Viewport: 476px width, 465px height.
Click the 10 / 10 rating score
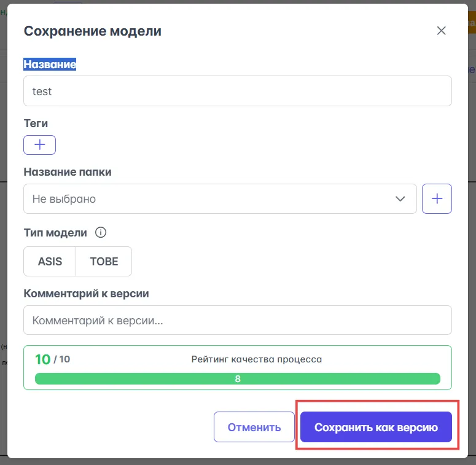click(x=52, y=359)
